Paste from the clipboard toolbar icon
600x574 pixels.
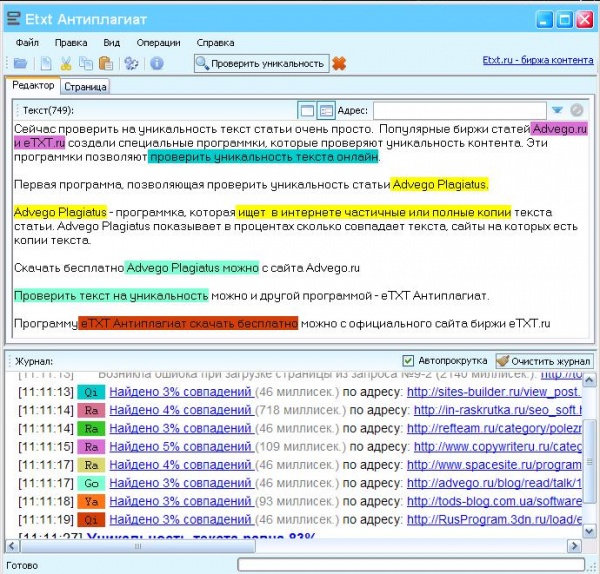pyautogui.click(x=106, y=63)
